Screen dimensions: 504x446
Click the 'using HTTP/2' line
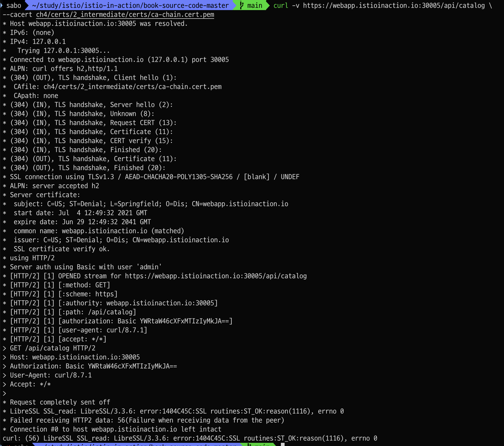(29, 258)
